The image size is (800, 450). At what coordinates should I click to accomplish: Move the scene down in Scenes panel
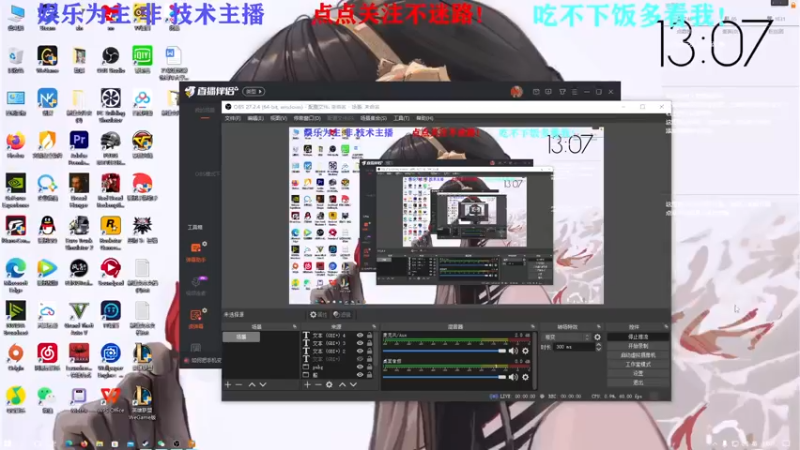coord(263,385)
